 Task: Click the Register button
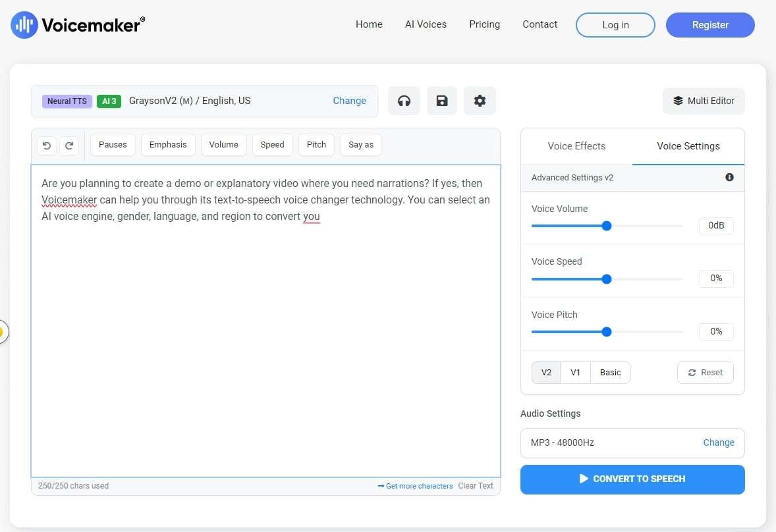(x=709, y=25)
